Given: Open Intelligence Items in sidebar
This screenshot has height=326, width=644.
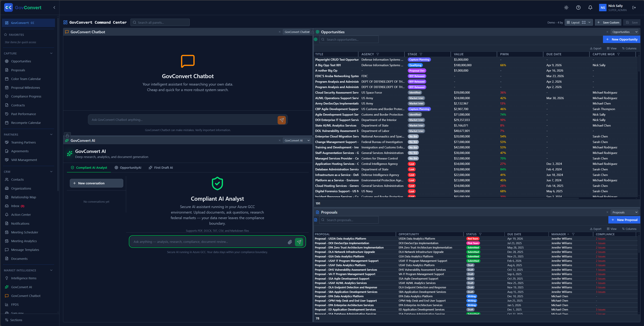Looking at the screenshot, I should [24, 278].
